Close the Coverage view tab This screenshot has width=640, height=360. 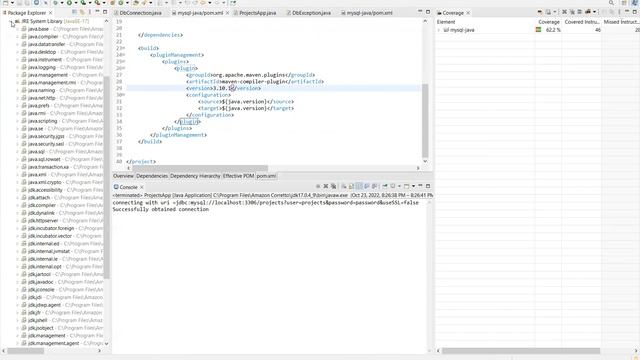click(x=468, y=13)
